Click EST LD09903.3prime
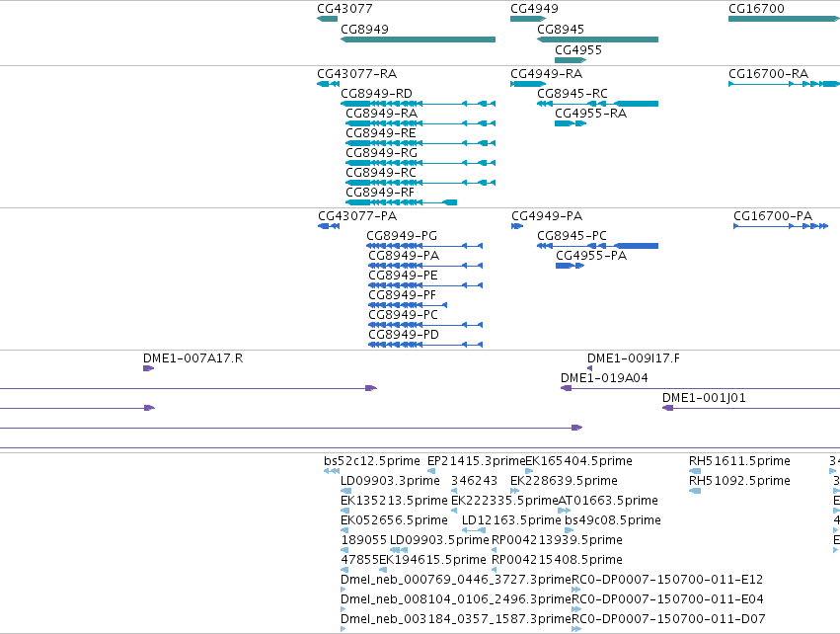The width and height of the screenshot is (840, 634). (346, 491)
